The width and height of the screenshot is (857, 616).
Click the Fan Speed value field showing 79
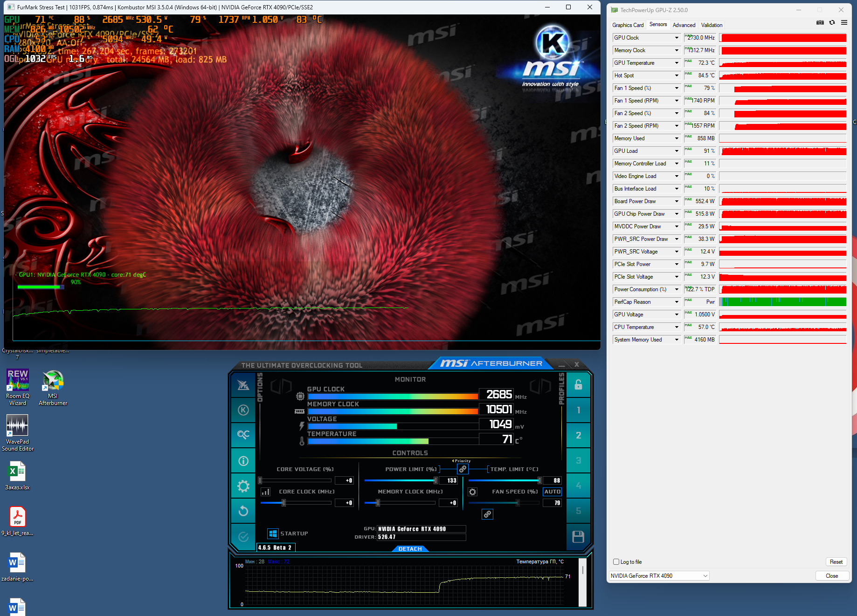(x=553, y=503)
